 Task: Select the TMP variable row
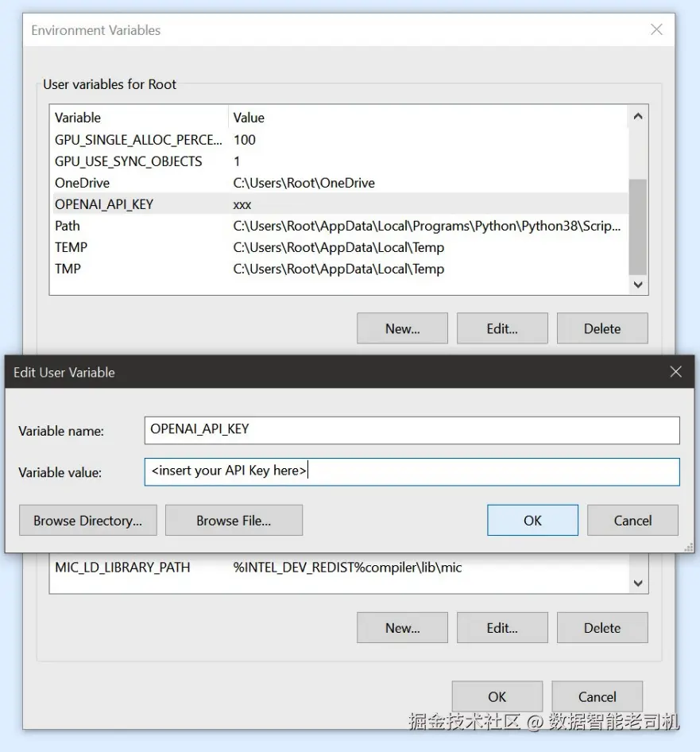click(338, 269)
